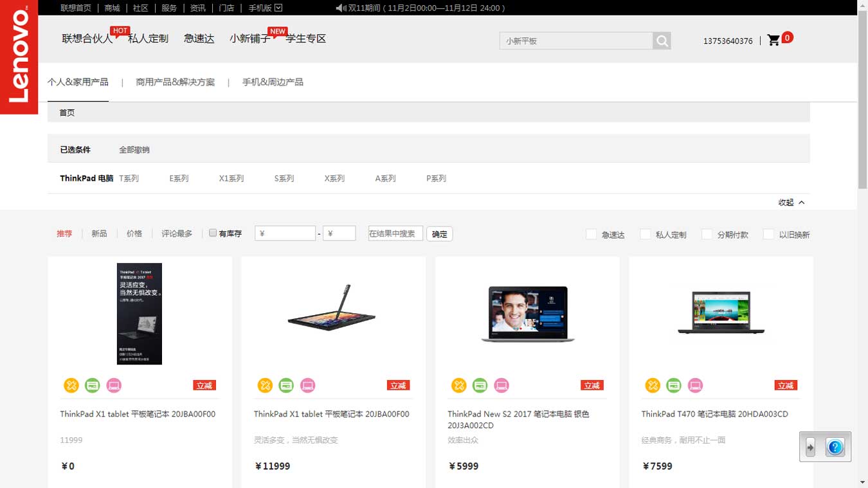Screen dimensions: 868x488
Task: Click 立减 badge on the ¥0 card
Action: [x=204, y=385]
